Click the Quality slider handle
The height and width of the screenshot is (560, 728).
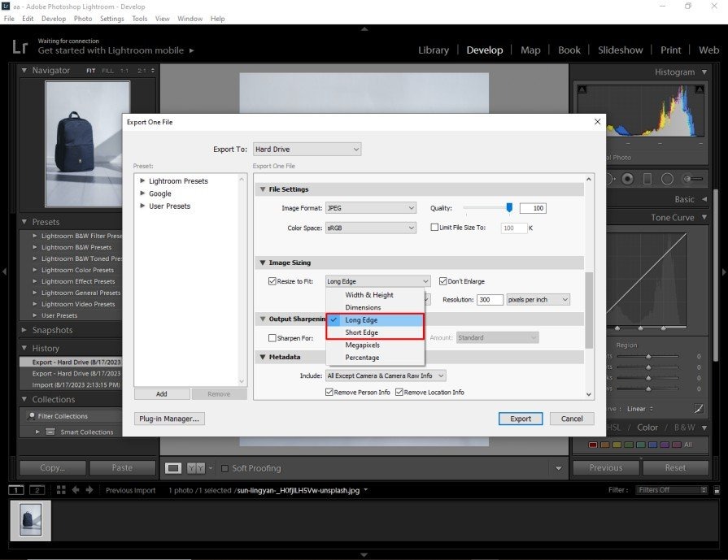coord(509,208)
